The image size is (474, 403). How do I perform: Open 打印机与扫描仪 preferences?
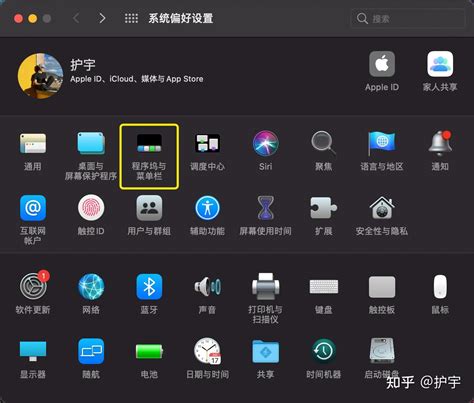coord(265,287)
